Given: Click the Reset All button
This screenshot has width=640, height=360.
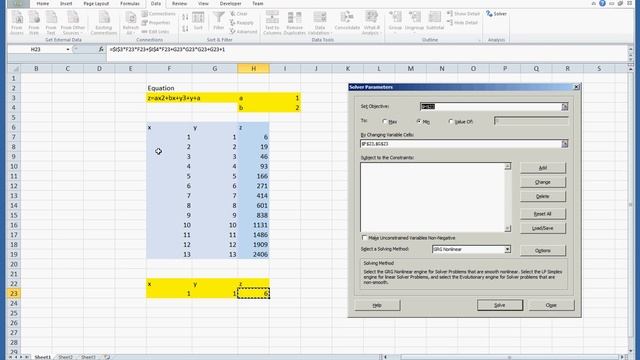Looking at the screenshot, I should (x=542, y=214).
